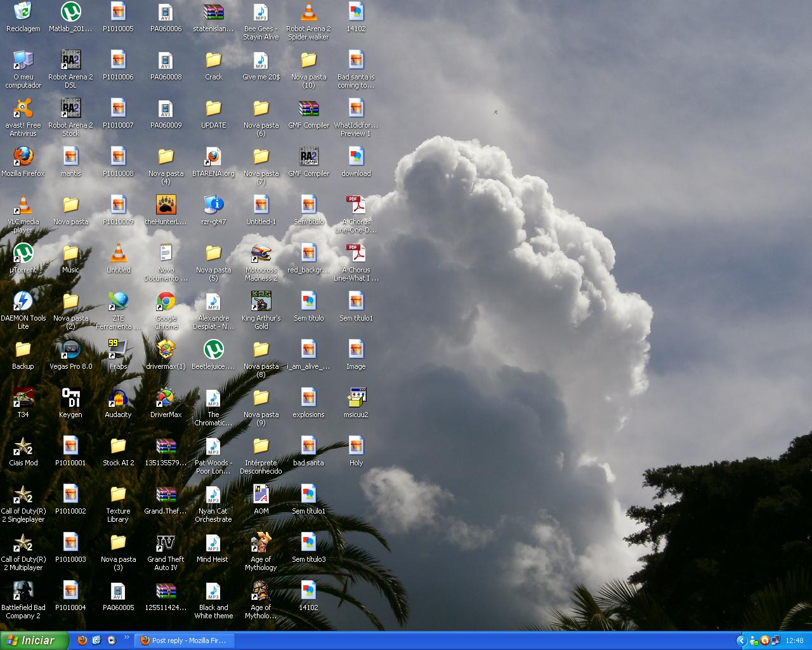
Task: Click the Vegas Pro 8.0 icon
Action: pos(70,350)
